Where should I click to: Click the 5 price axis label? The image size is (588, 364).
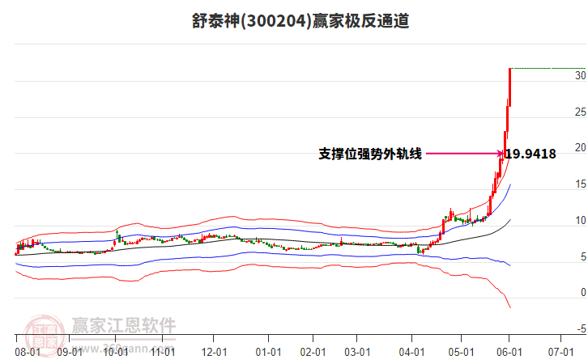pyautogui.click(x=583, y=256)
